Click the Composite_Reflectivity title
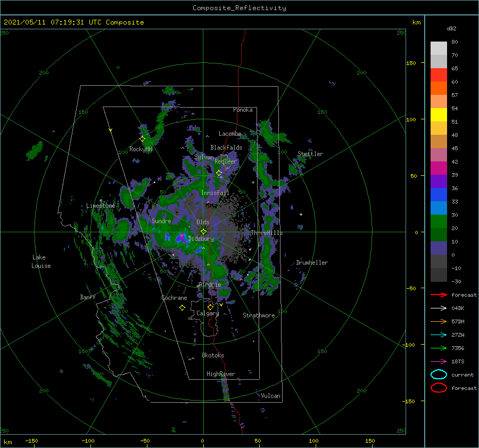Screen dimensions: 479x448 tap(239, 8)
